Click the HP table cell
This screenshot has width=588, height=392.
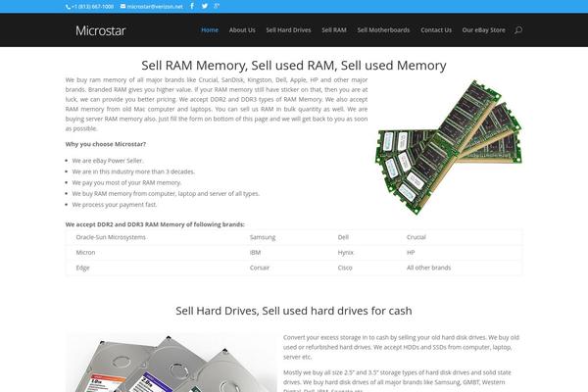point(411,253)
